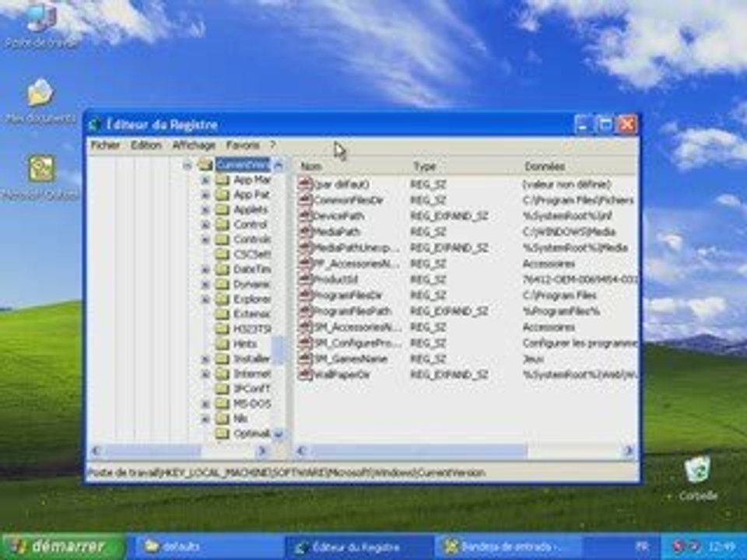This screenshot has height=560, width=747.
Task: Select the CurrentVersion key label
Action: [x=243, y=165]
